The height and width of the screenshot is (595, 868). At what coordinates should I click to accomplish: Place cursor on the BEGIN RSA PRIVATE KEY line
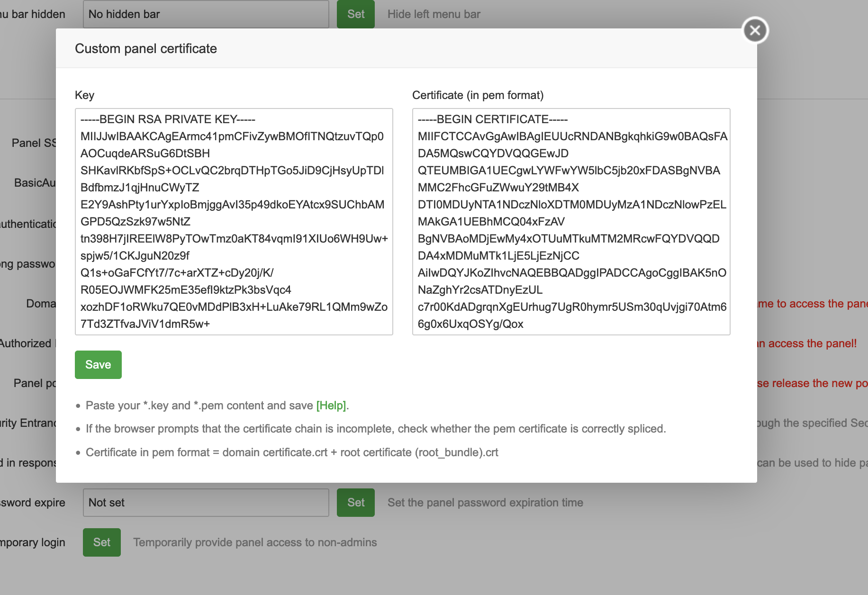coord(168,119)
